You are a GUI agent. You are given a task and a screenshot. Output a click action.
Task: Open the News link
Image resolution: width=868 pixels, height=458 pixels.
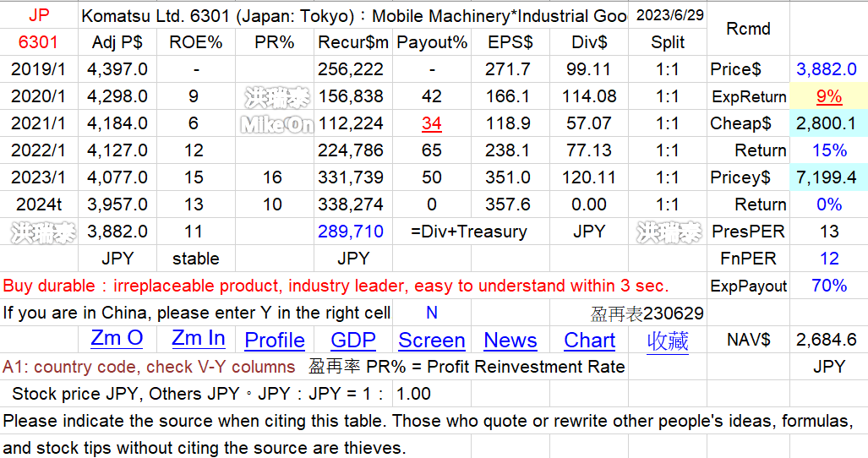pyautogui.click(x=510, y=341)
